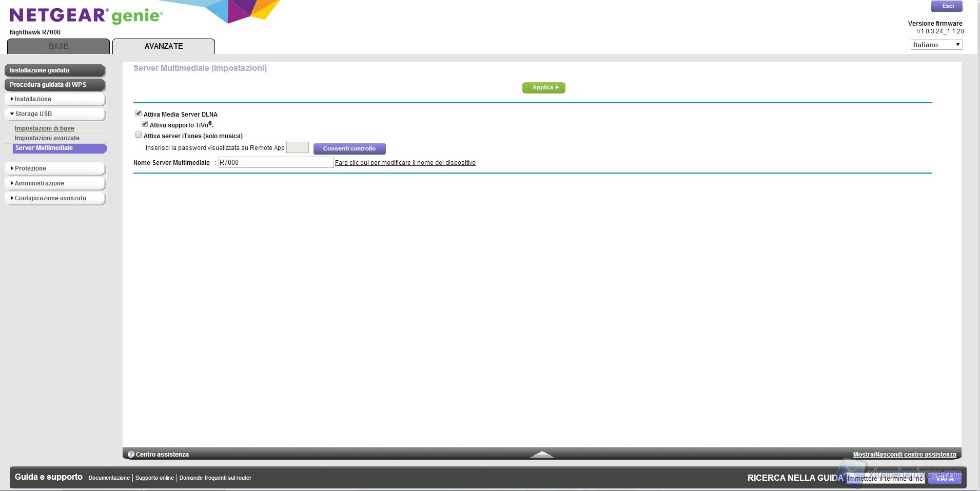Open Impostazioni avanzate link in sidebar
The width and height of the screenshot is (980, 491).
(x=47, y=138)
